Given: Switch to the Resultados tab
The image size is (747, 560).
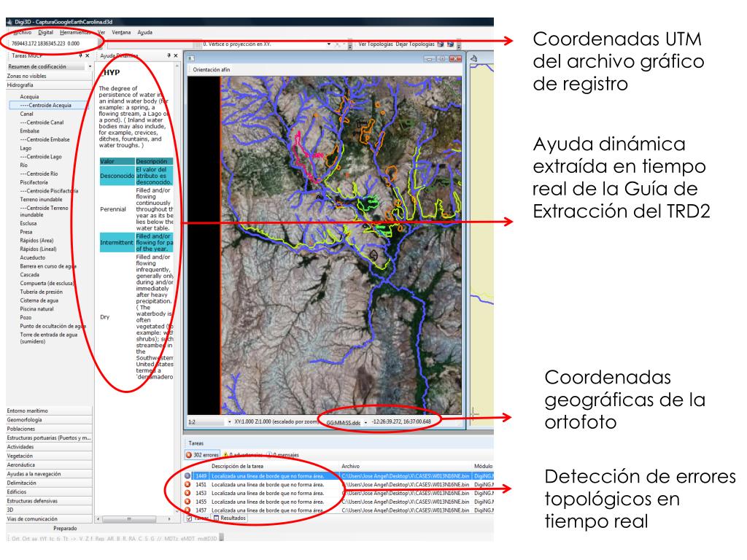Looking at the screenshot, I should tap(230, 518).
